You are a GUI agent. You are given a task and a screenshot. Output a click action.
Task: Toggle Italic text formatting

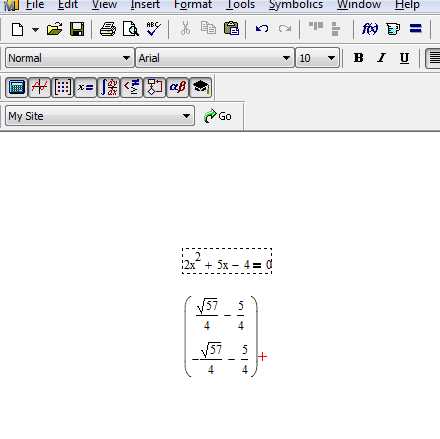tap(381, 58)
